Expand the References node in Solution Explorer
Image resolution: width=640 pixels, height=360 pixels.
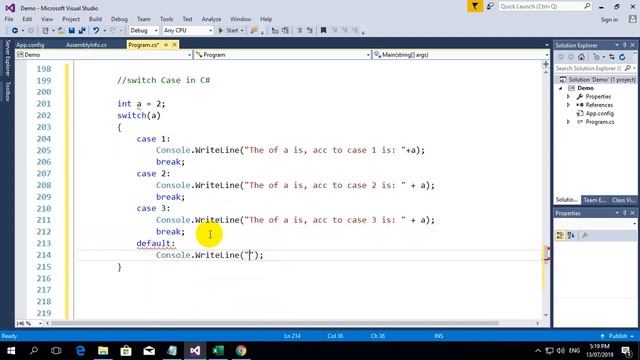(568, 105)
